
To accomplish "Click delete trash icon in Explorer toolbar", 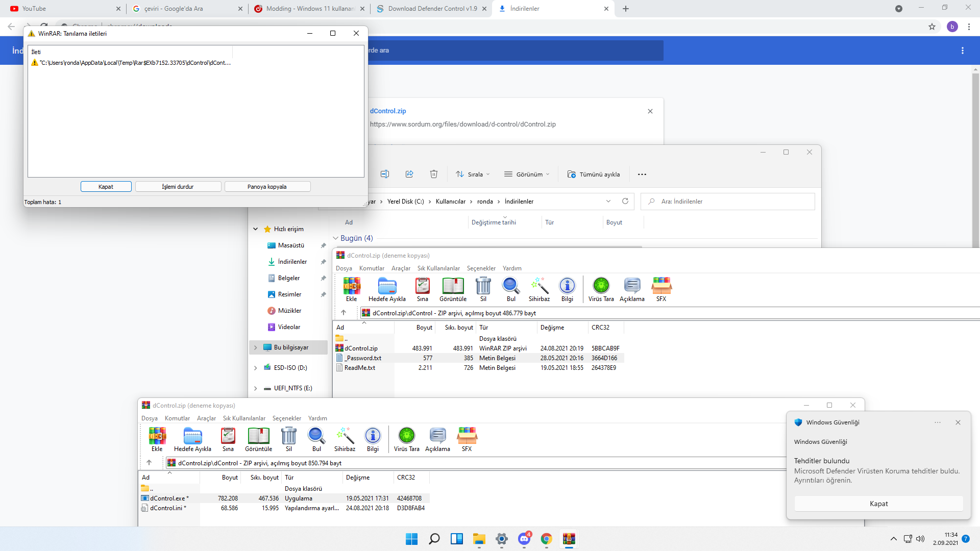I will [x=434, y=174].
